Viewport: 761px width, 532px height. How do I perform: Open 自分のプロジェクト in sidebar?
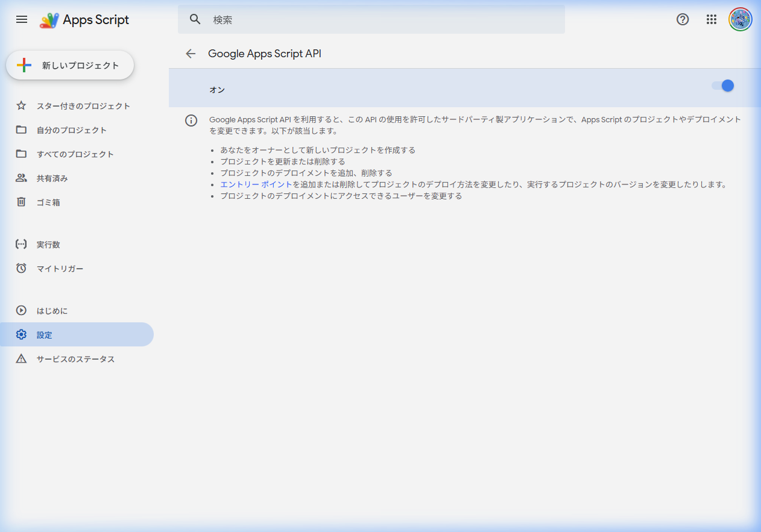[77, 130]
